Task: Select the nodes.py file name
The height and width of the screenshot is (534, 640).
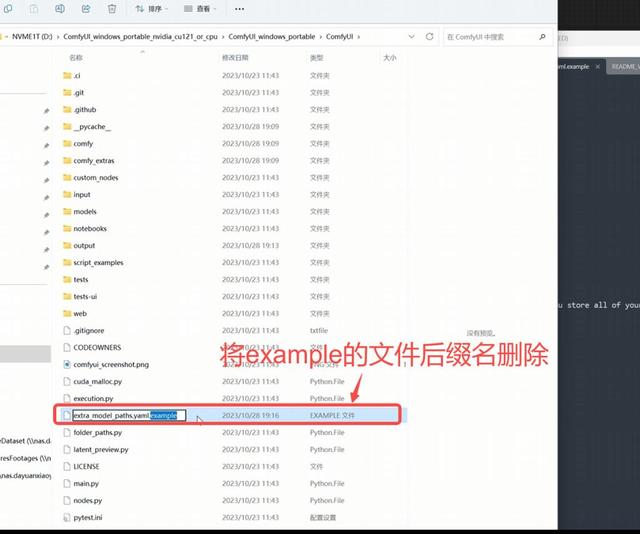Action: click(x=88, y=501)
